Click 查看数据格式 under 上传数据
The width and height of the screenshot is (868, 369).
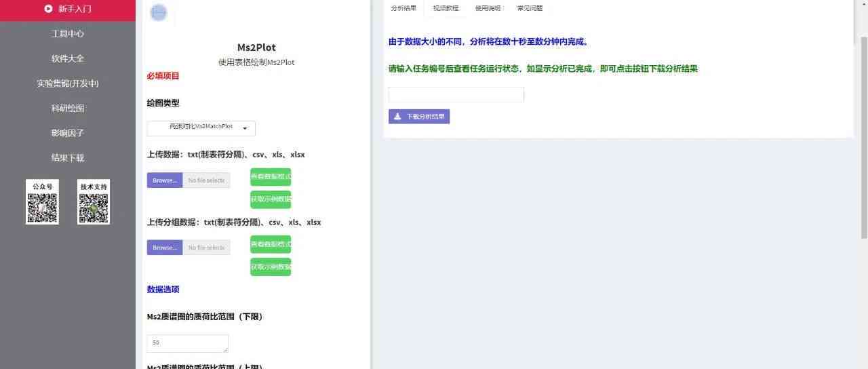point(271,177)
